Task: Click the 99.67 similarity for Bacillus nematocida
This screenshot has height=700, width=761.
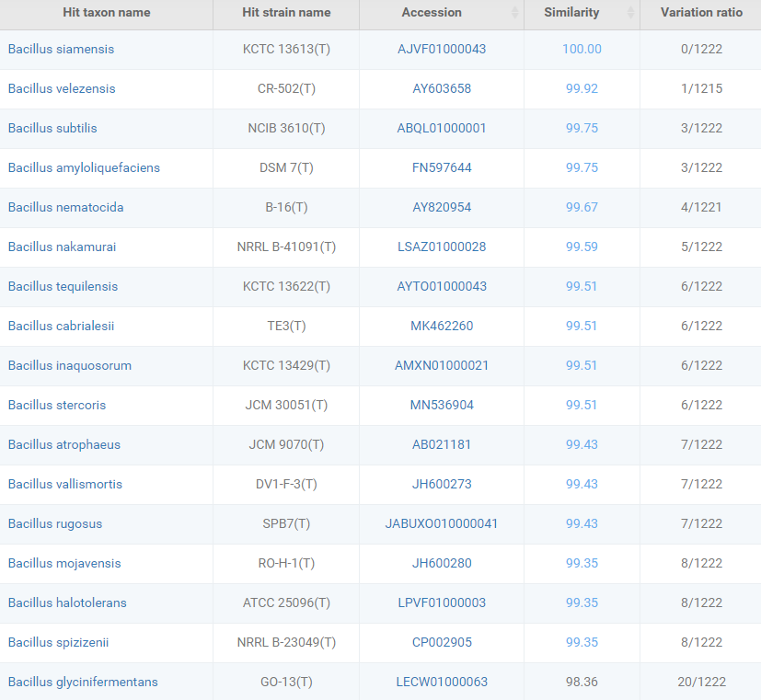Action: coord(582,207)
